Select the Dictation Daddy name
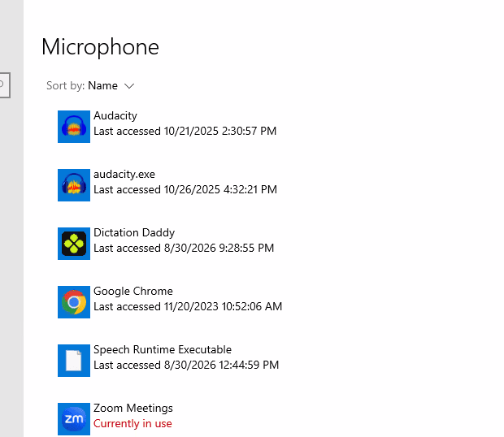 pyautogui.click(x=134, y=232)
